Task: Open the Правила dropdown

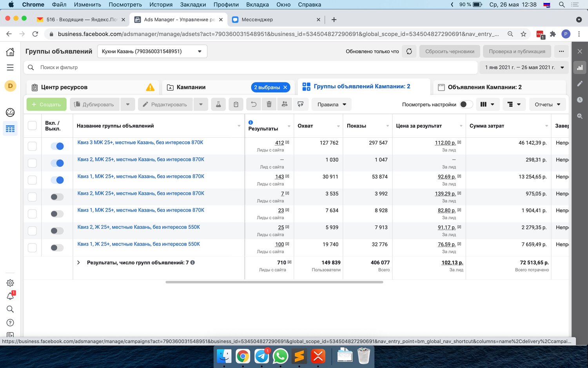Action: pos(332,104)
